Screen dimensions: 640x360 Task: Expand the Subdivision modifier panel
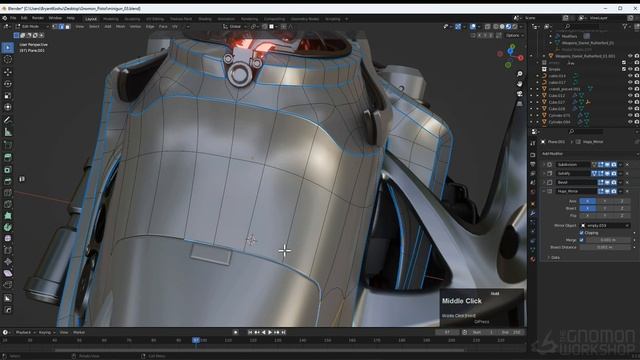[x=544, y=164]
